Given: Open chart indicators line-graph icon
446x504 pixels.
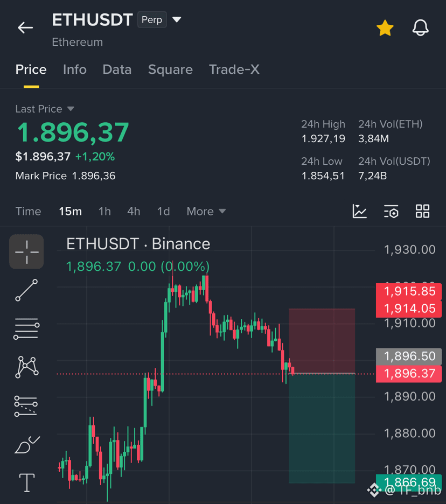Looking at the screenshot, I should [359, 212].
